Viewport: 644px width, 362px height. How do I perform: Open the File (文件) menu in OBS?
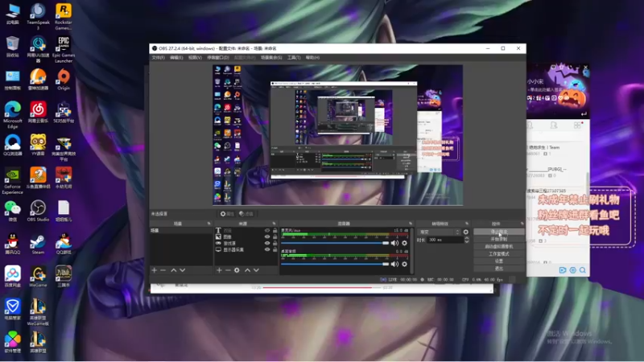pyautogui.click(x=158, y=58)
